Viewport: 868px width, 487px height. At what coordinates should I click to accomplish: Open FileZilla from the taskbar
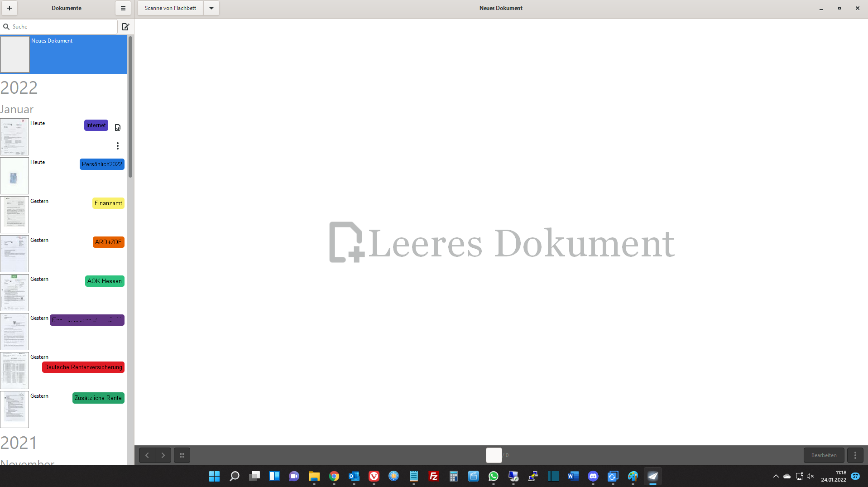433,476
